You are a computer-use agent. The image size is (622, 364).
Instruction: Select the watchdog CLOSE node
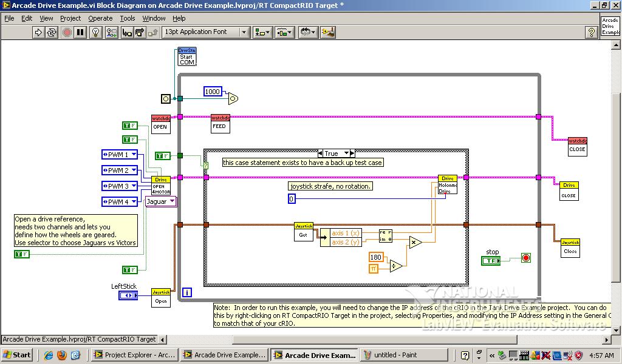(577, 147)
